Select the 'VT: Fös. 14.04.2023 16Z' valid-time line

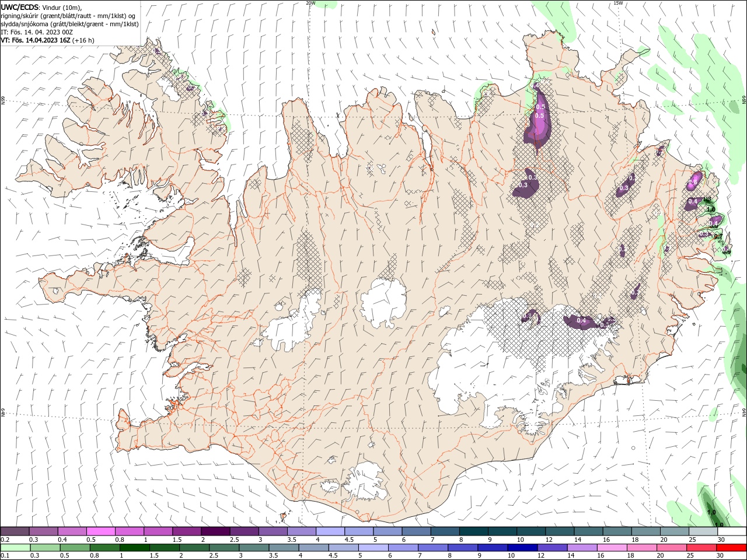coord(47,40)
